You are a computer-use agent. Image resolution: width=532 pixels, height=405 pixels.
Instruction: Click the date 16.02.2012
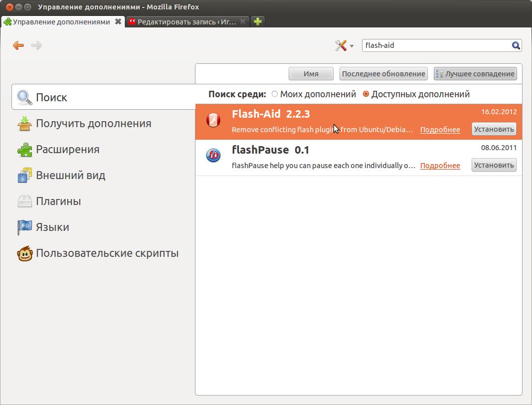499,112
